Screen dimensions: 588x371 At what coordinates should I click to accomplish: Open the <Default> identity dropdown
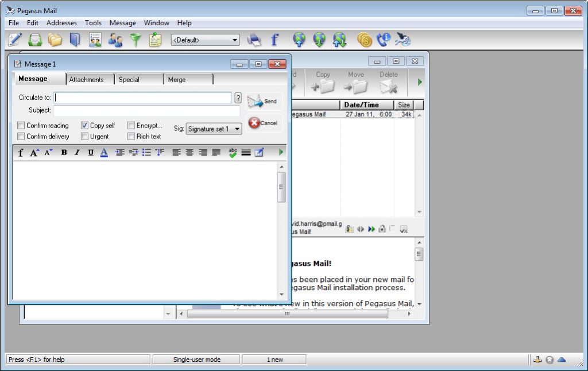205,40
